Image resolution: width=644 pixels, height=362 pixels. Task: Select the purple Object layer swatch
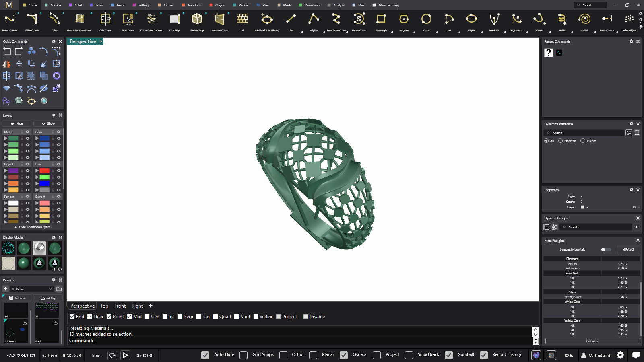click(13, 171)
